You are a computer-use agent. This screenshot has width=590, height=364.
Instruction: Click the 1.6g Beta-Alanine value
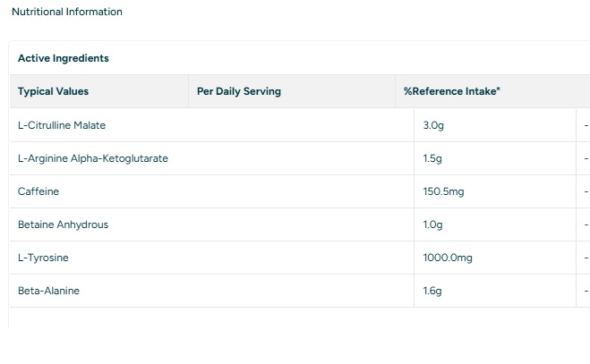click(432, 291)
